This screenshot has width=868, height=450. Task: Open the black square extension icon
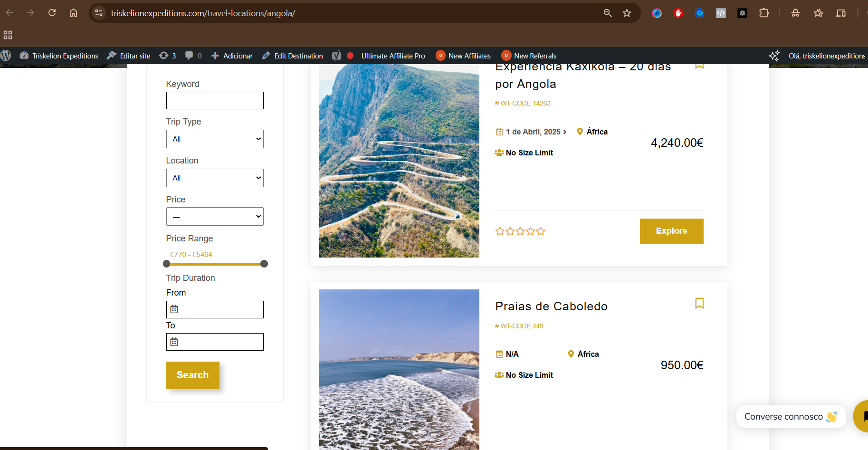(742, 13)
